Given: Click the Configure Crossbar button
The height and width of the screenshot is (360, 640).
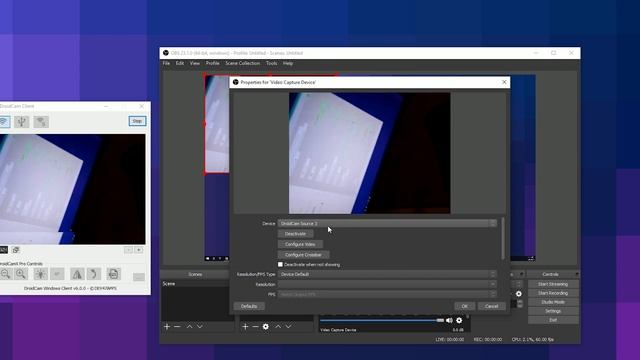Looking at the screenshot, I should click(303, 255).
